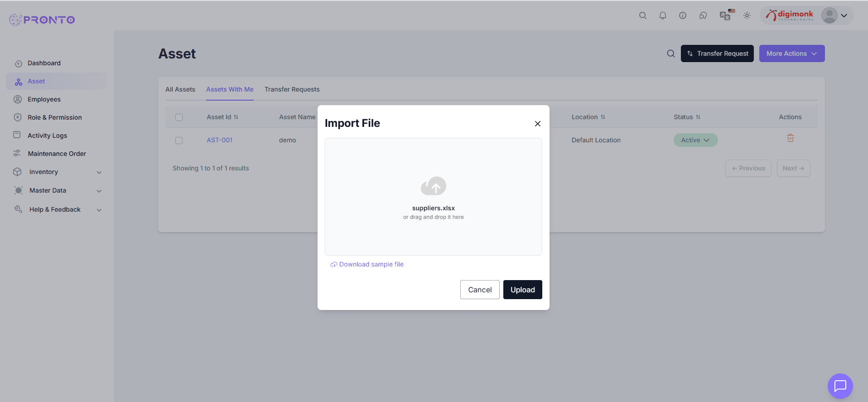Expand the Master Data submenu chevron
This screenshot has width=868, height=402.
click(99, 191)
